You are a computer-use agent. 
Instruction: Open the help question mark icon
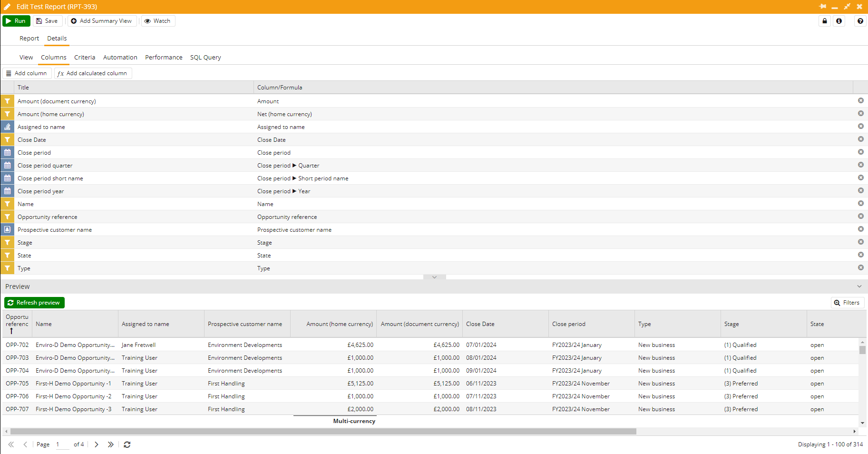(x=860, y=21)
